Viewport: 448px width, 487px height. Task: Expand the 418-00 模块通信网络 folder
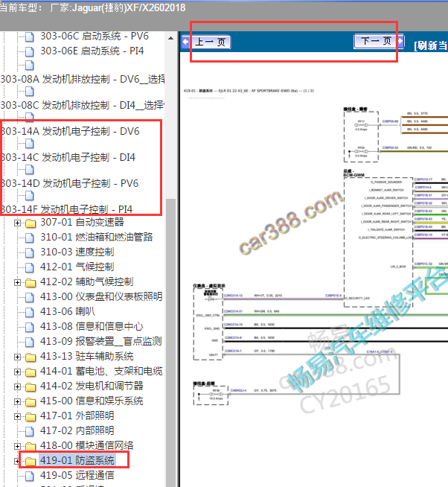(17, 447)
